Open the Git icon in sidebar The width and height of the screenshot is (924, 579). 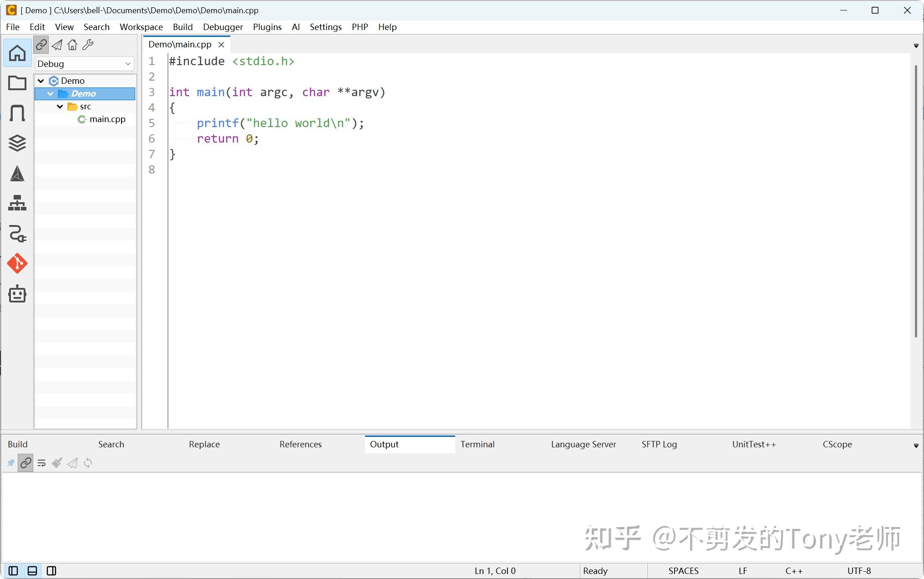click(x=17, y=263)
